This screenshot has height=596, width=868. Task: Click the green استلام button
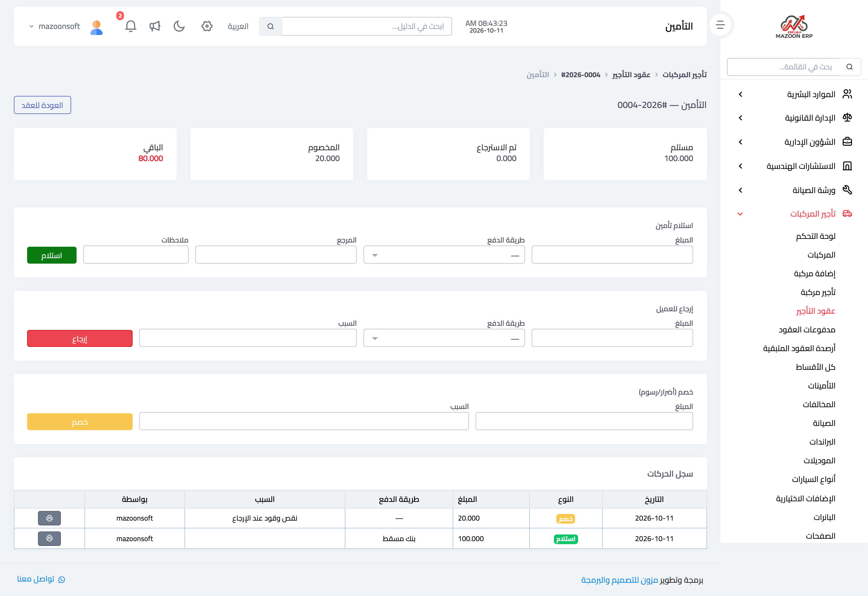(52, 255)
